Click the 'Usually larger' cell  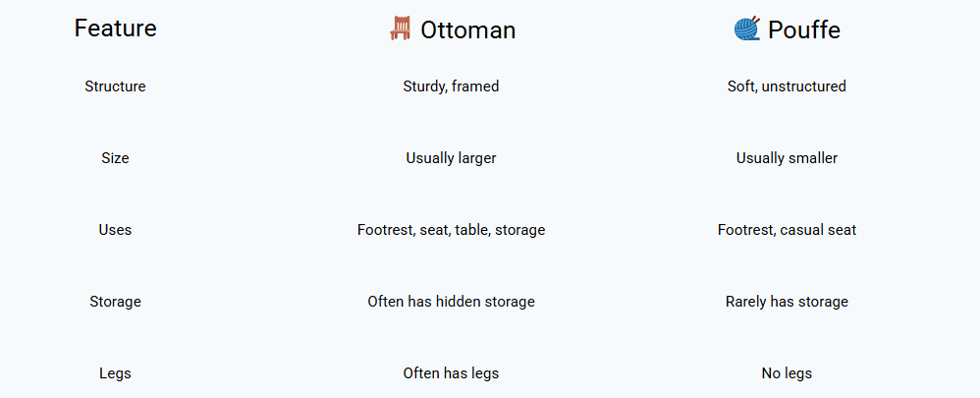452,158
